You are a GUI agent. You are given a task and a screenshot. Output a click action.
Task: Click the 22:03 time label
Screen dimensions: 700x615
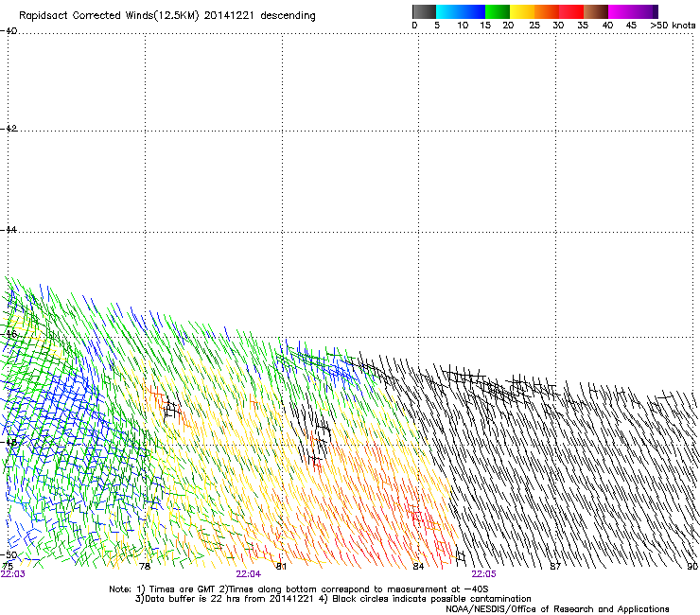point(13,574)
